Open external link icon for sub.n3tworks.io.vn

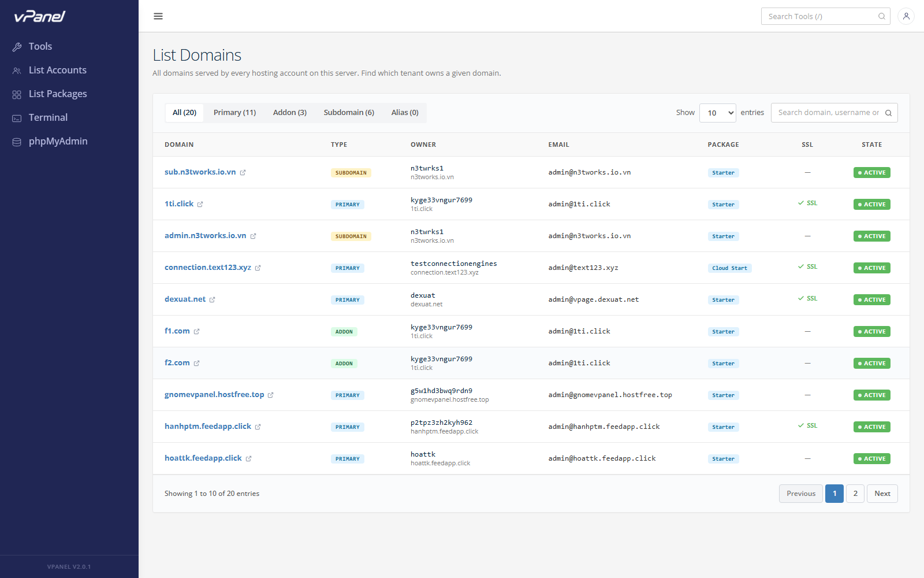(x=243, y=172)
